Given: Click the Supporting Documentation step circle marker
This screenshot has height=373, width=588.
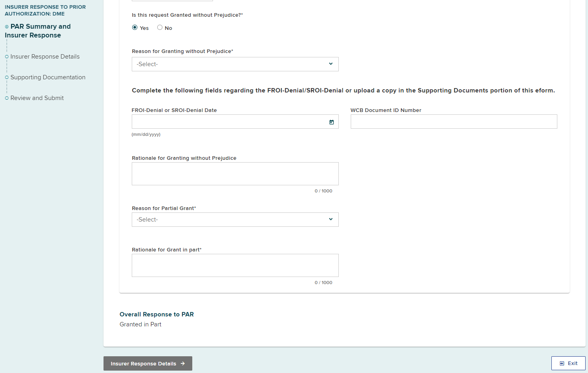Looking at the screenshot, I should [7, 77].
